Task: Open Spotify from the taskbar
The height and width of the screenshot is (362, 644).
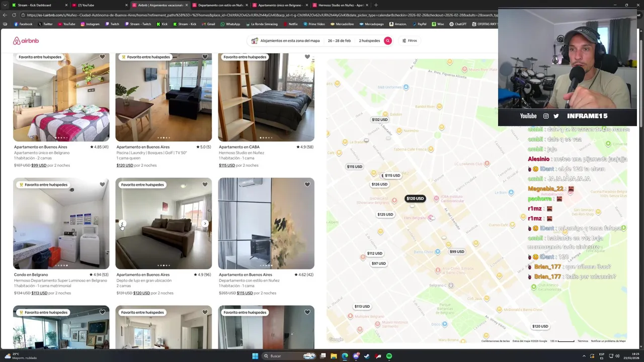Action: (x=389, y=356)
